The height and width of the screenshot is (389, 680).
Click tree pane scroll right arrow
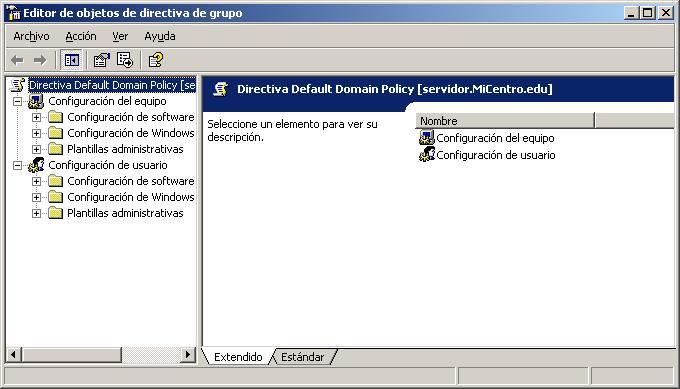(x=187, y=355)
